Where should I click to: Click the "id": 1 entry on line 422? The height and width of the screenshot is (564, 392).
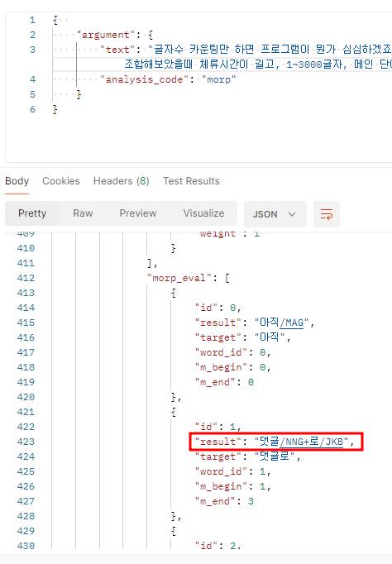(218, 427)
